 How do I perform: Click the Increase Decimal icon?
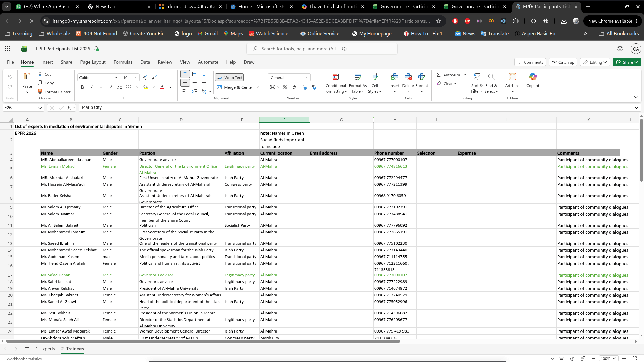tap(314, 87)
